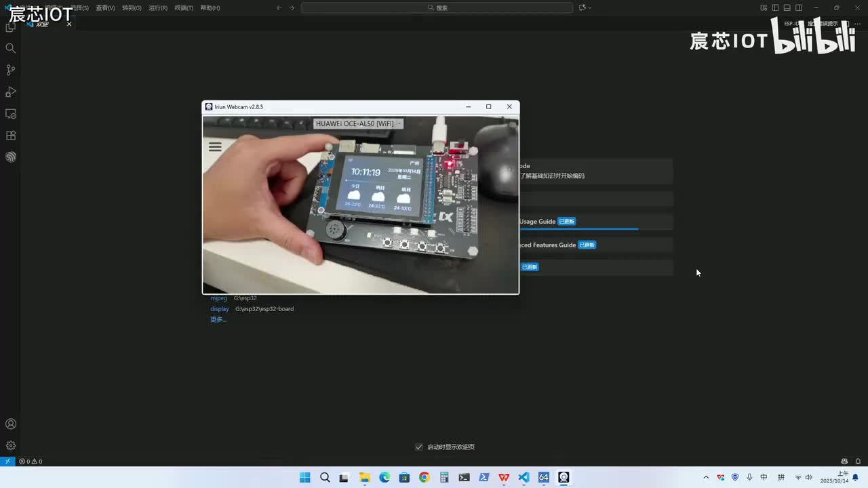Launch Microsoft Edge from the taskbar
Image resolution: width=868 pixels, height=488 pixels.
pos(384,477)
